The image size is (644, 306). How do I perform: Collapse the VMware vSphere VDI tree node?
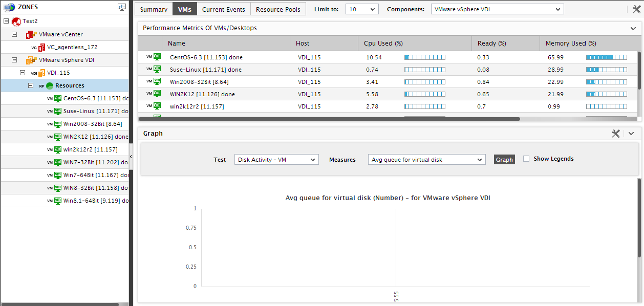(x=14, y=60)
